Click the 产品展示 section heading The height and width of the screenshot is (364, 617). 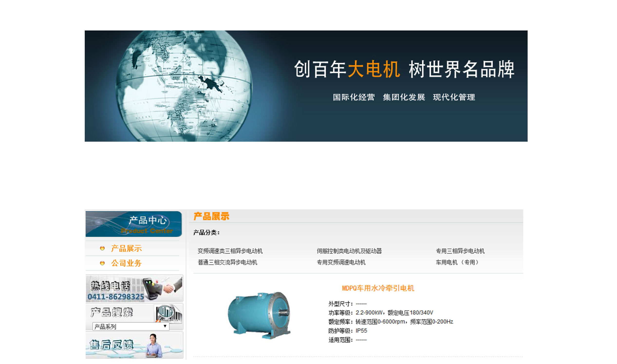click(x=211, y=216)
